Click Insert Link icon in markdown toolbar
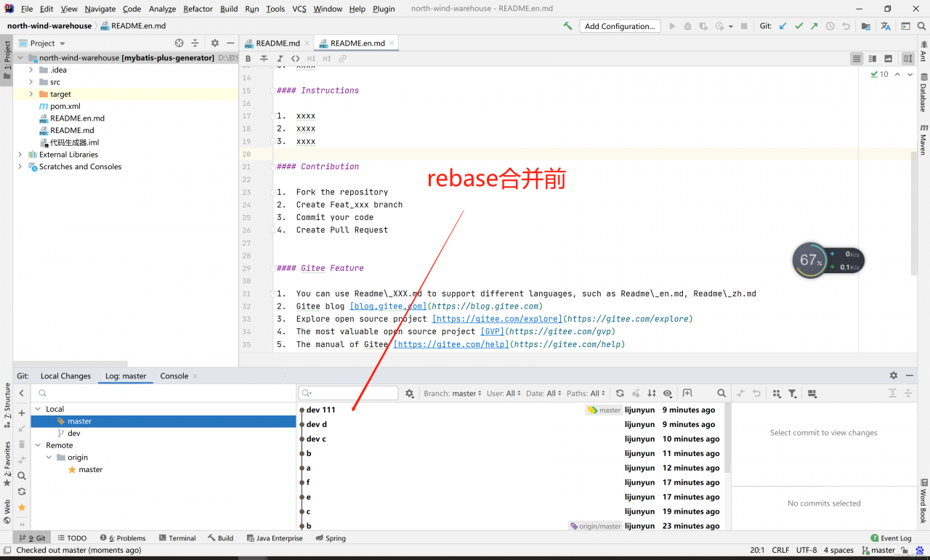This screenshot has width=930, height=560. click(343, 59)
